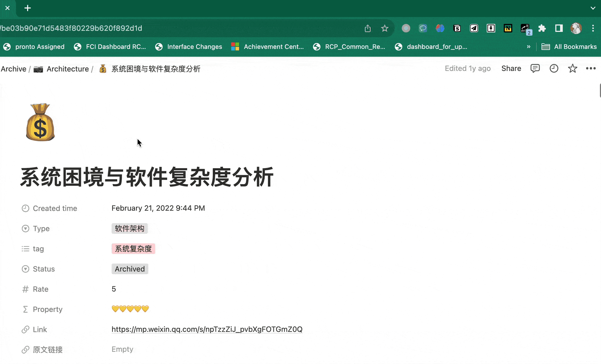This screenshot has width=601, height=364.
Task: Favorite this Notion page with star
Action: tap(572, 69)
